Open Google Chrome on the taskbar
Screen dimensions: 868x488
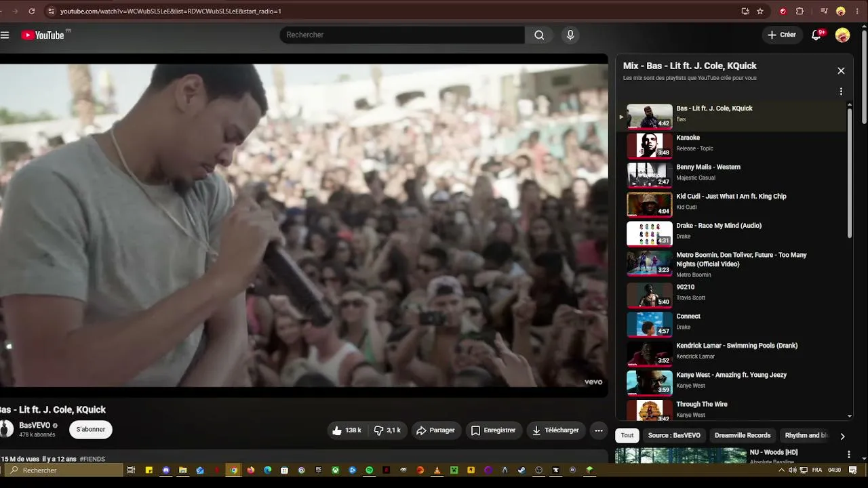(x=233, y=470)
